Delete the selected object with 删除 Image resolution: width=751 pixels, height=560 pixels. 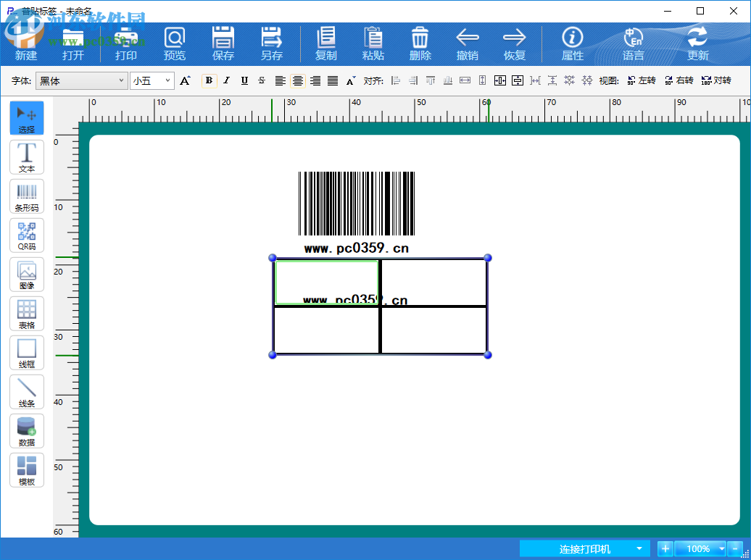420,43
